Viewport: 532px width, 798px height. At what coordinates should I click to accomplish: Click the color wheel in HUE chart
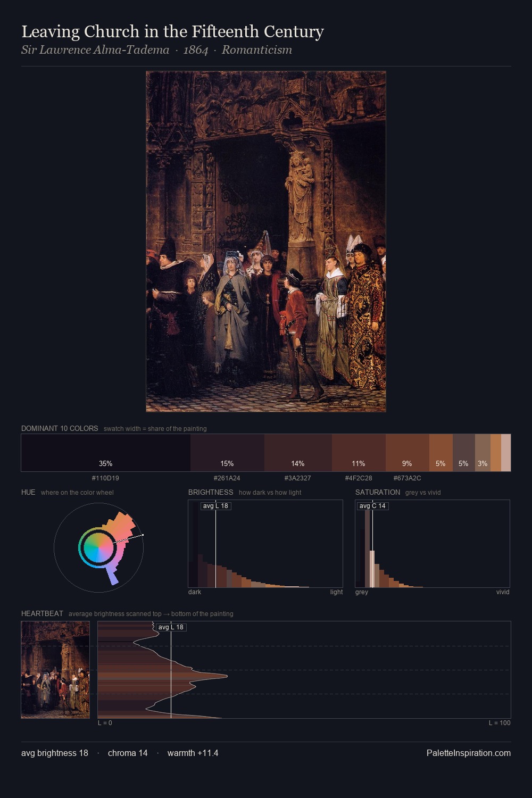click(x=98, y=547)
